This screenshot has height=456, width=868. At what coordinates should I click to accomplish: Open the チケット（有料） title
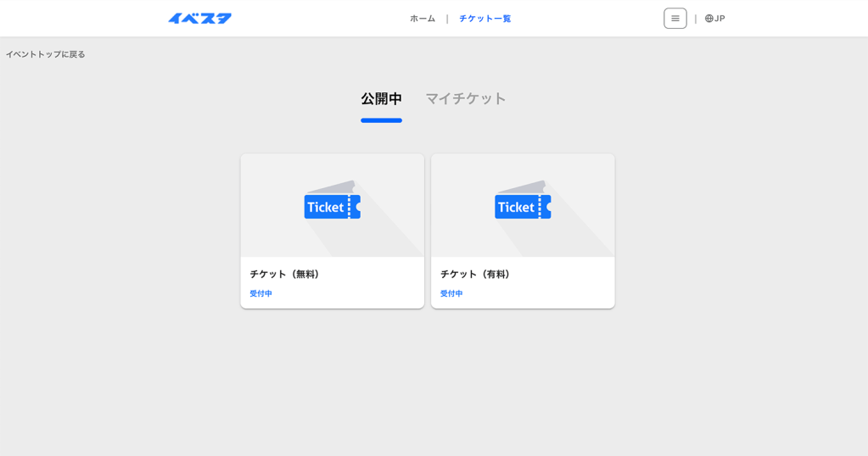[477, 274]
